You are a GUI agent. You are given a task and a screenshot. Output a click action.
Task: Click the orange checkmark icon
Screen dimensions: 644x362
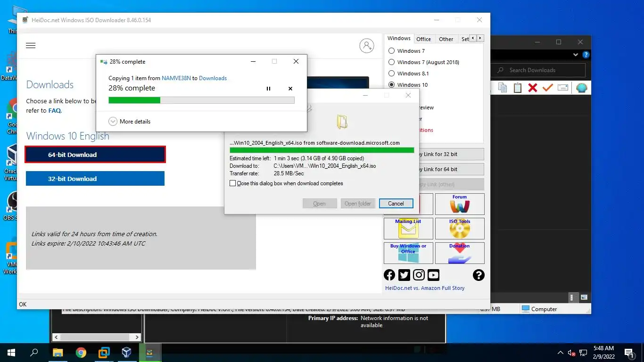[x=547, y=88]
